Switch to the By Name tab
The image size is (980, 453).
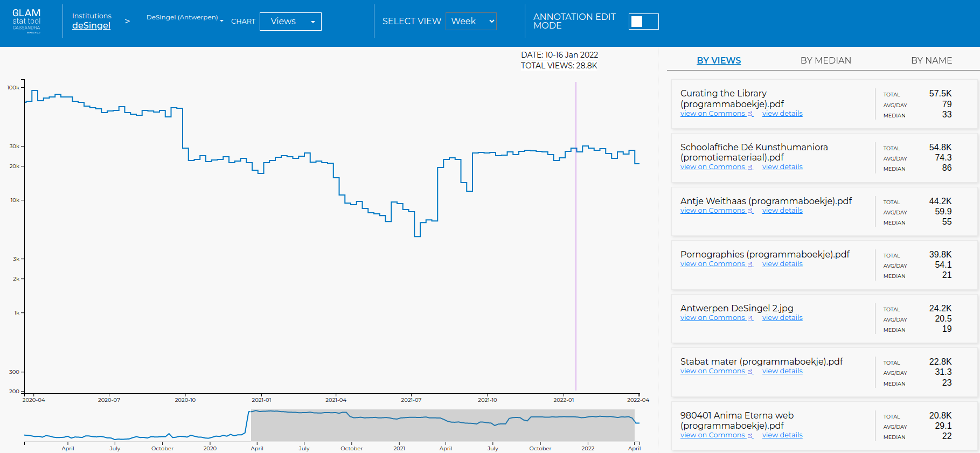coord(931,60)
